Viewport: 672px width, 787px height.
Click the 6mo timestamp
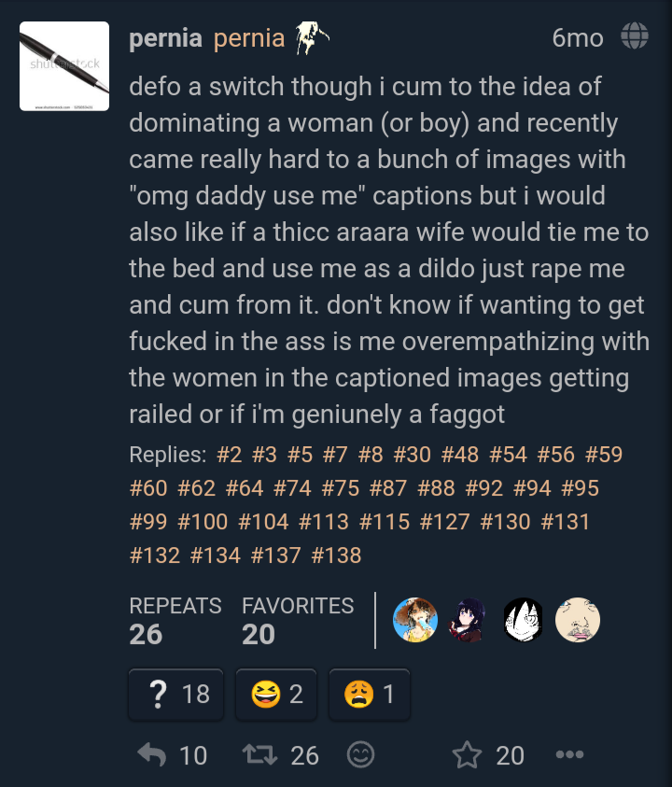coord(578,38)
